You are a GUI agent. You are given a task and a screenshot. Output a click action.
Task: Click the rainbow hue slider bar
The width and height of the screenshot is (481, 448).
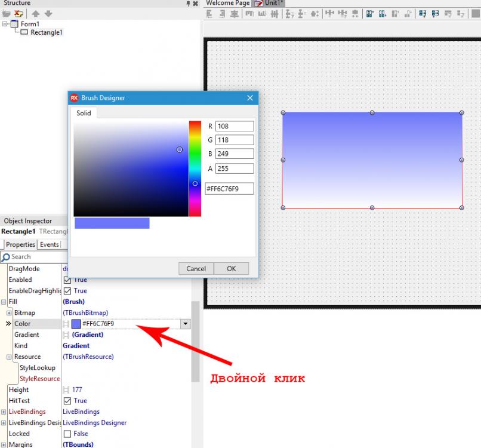(195, 168)
